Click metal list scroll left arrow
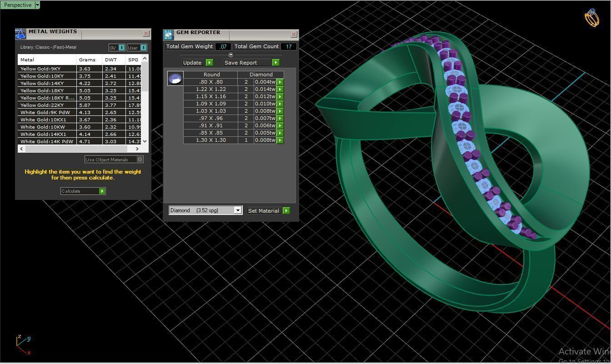 pos(21,149)
